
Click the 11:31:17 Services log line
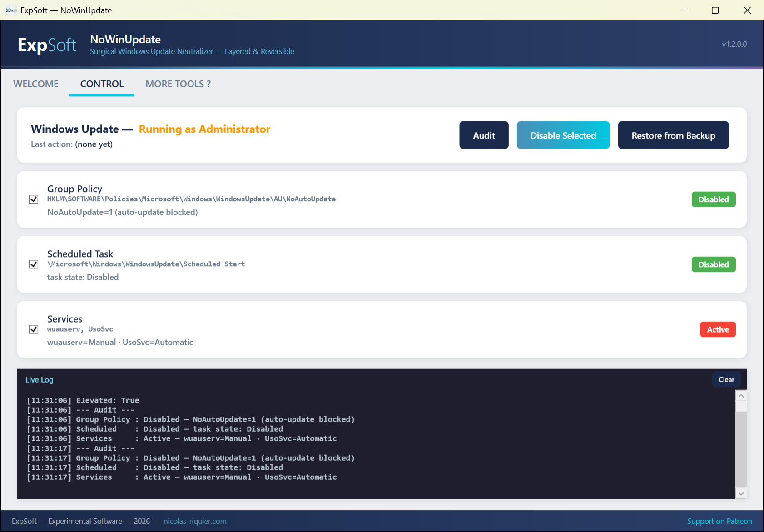[x=182, y=477]
